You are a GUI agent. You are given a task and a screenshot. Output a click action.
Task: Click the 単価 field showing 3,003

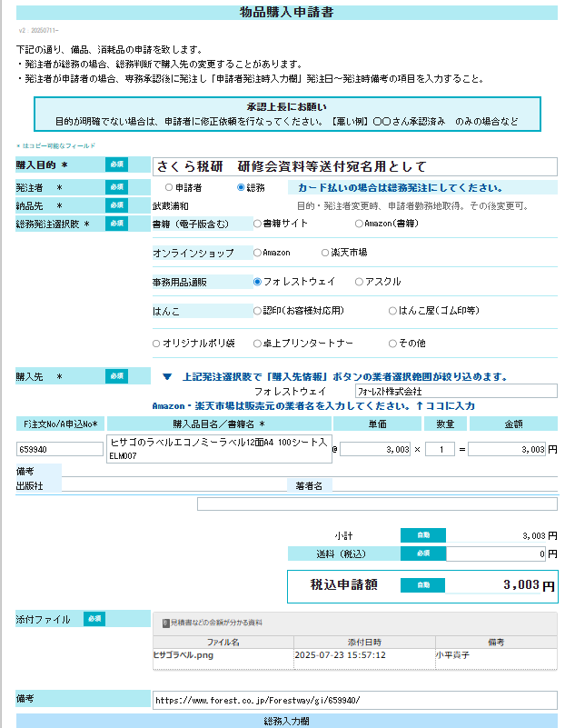(x=376, y=449)
